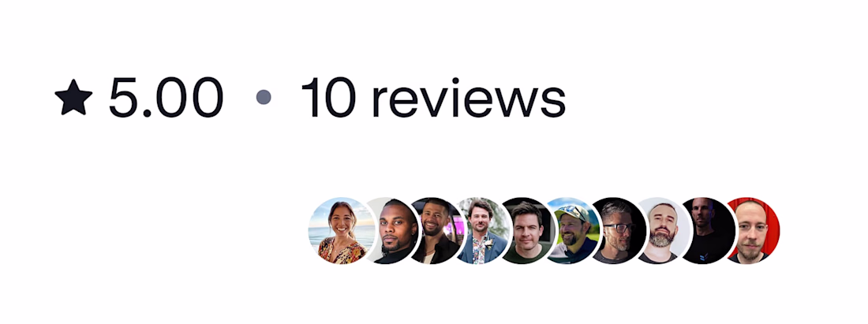Open the avatar with red background
868x324 pixels.
click(754, 230)
